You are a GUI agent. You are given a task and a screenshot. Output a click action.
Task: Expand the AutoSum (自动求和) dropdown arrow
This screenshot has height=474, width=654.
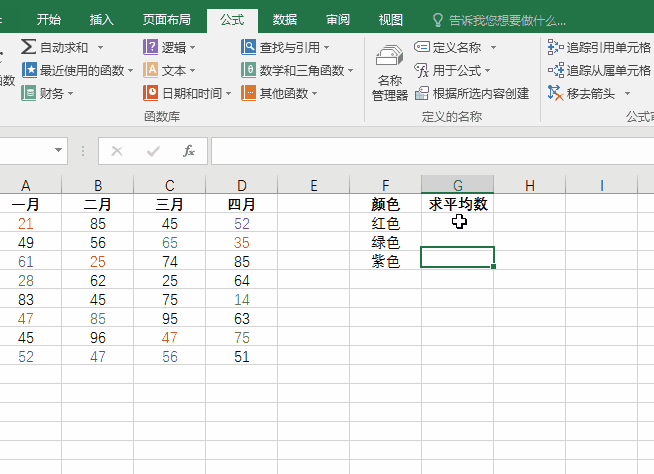pos(101,48)
